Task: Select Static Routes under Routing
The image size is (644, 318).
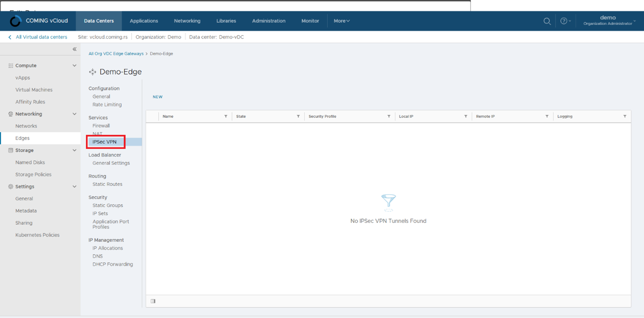Action: click(107, 184)
